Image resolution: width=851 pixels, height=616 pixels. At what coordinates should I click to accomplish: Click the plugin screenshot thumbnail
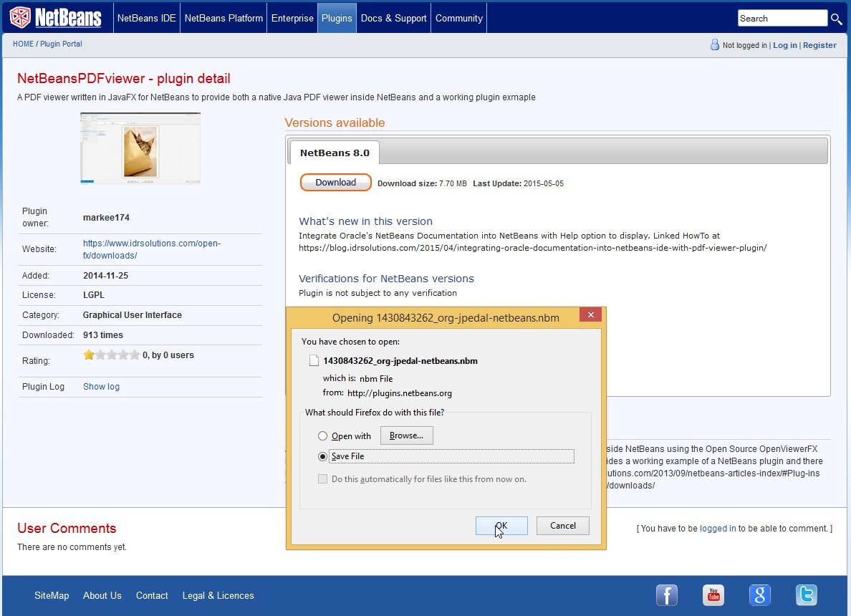click(140, 149)
